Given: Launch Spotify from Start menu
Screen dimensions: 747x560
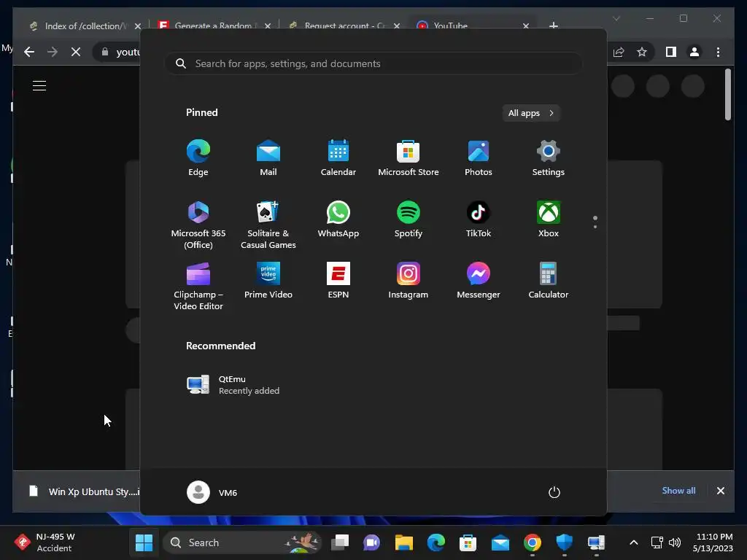Looking at the screenshot, I should point(409,219).
